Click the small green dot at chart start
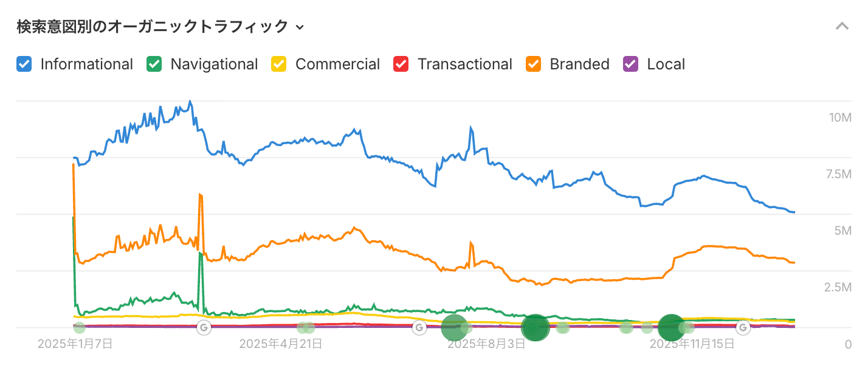The width and height of the screenshot is (868, 365). (x=79, y=328)
